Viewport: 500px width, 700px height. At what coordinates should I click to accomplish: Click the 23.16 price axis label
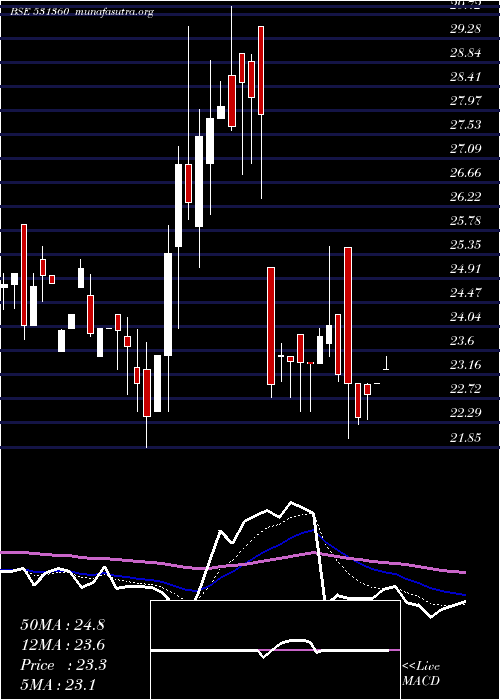pos(466,366)
